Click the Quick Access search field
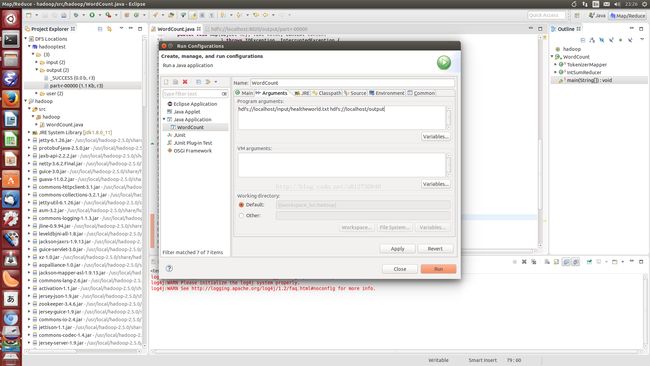Screen dimensions: 650x366 546,15
